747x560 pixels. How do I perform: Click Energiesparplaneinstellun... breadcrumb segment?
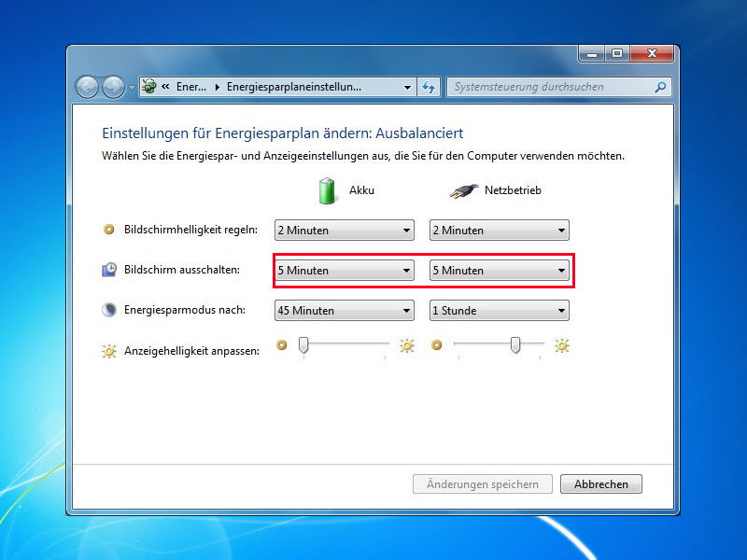point(293,87)
